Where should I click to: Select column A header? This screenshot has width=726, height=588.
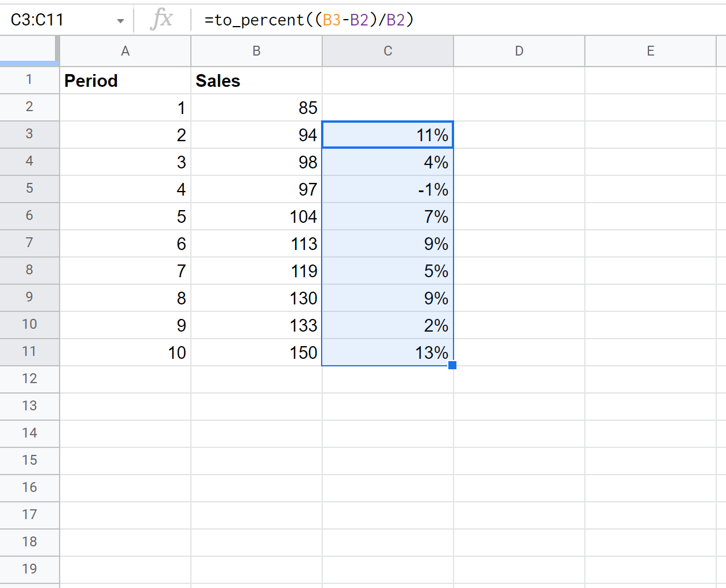click(125, 52)
